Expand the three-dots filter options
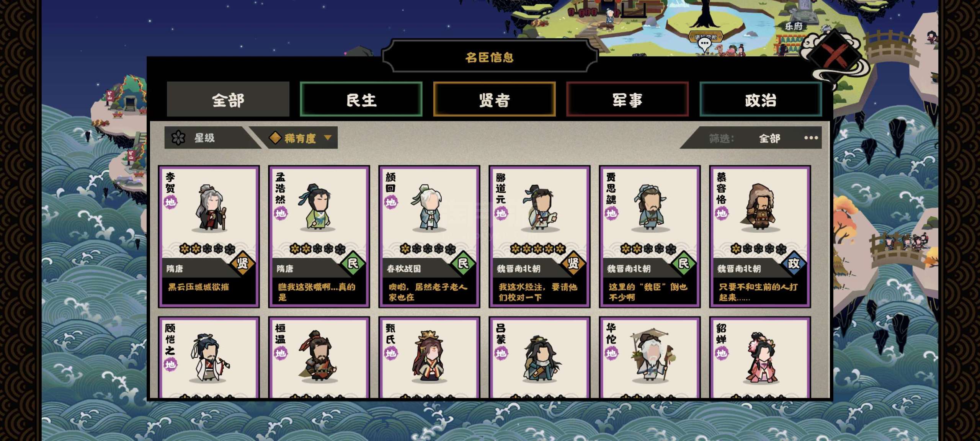The width and height of the screenshot is (980, 441). [x=811, y=138]
